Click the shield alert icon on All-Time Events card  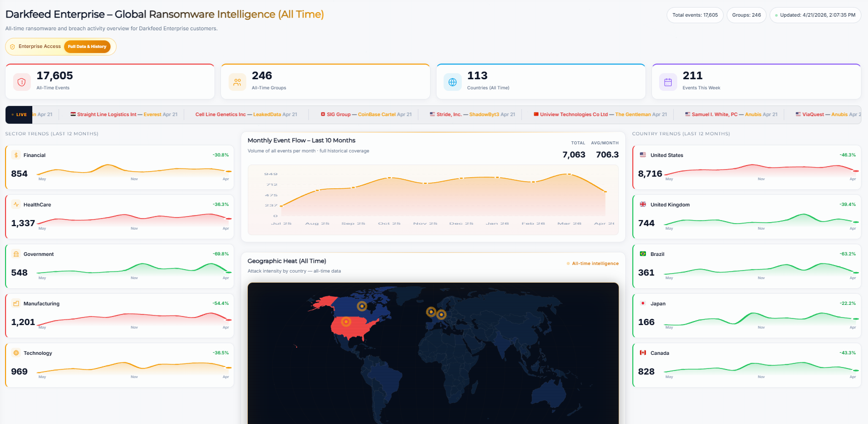pyautogui.click(x=22, y=82)
